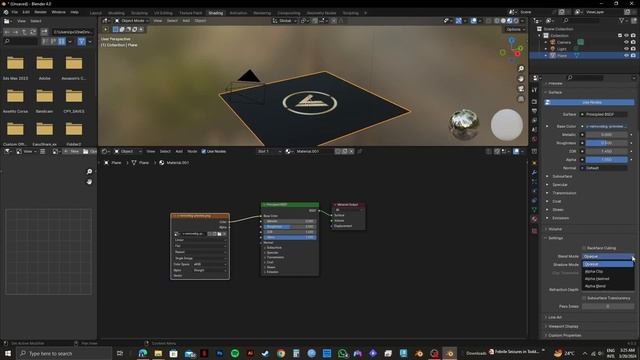Click the node editor zoom magnifier icon

[x=89, y=171]
